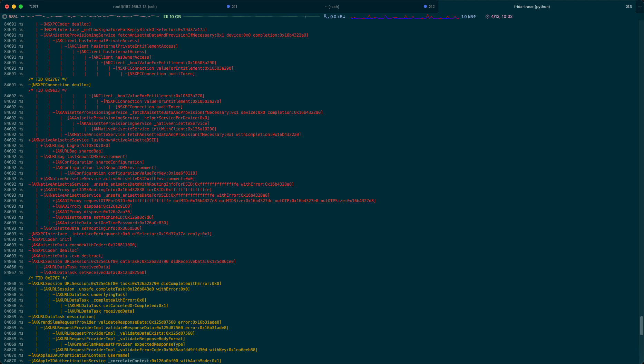Click the 0.0 kB↓ download value
This screenshot has width=644, height=364.
338,17
